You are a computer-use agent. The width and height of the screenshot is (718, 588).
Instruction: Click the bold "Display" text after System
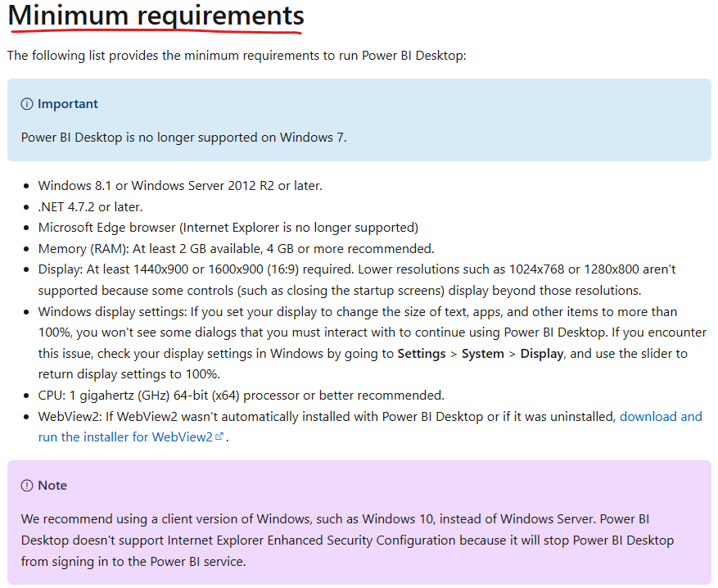pyautogui.click(x=542, y=354)
